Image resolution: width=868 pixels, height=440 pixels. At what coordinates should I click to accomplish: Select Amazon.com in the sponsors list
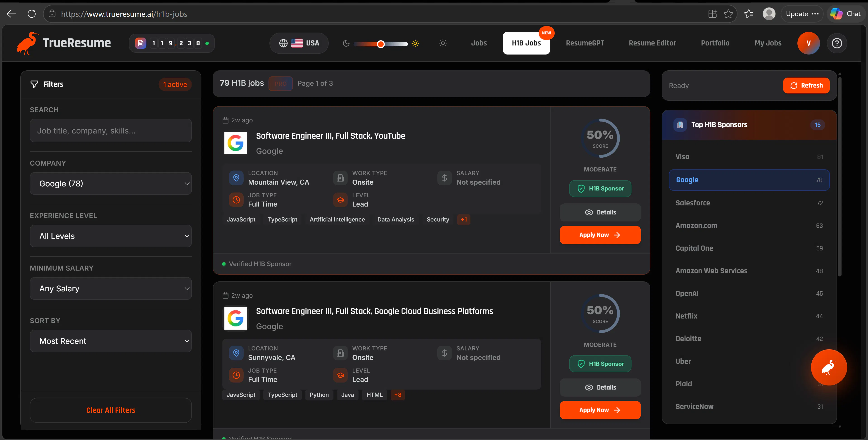[749, 226]
